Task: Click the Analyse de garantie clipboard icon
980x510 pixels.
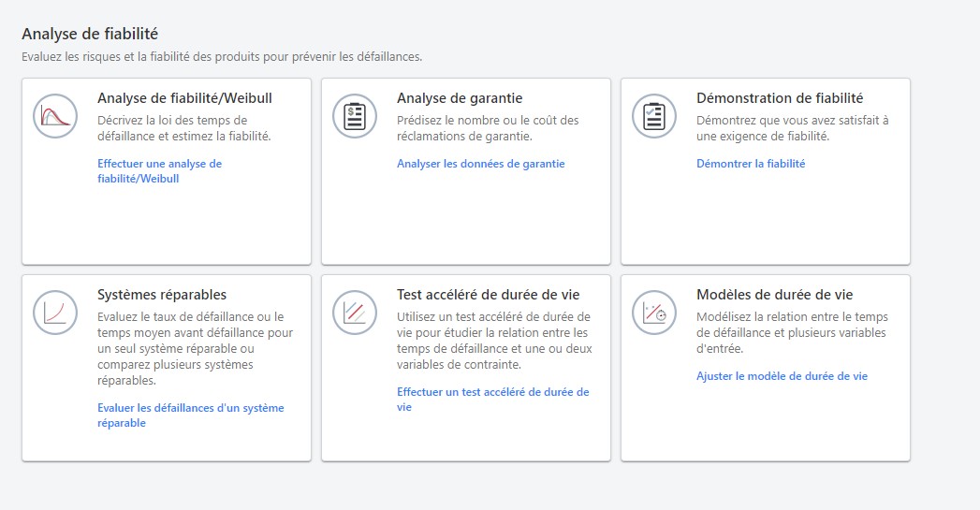Action: click(355, 116)
